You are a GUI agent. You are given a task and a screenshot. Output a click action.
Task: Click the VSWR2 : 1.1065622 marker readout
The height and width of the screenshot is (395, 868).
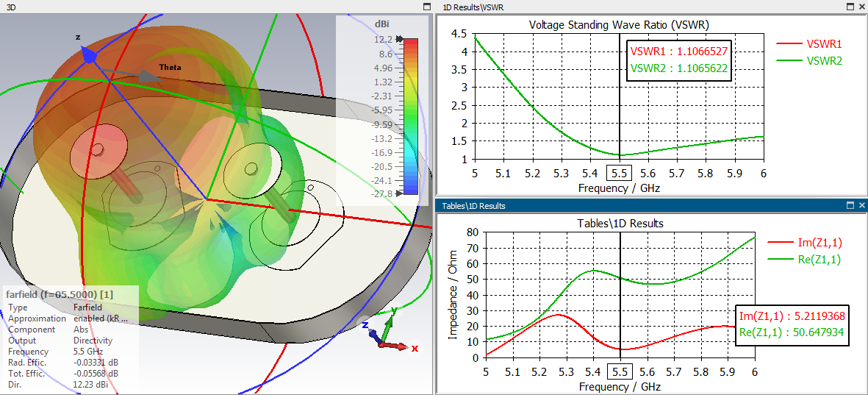click(x=678, y=68)
